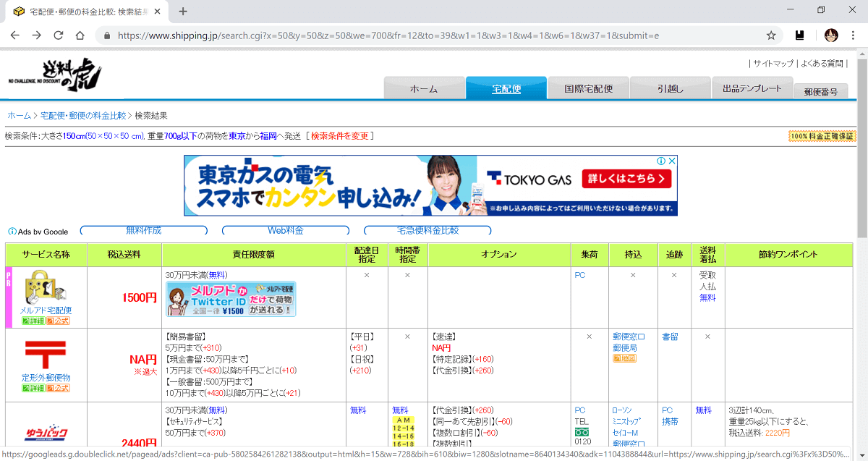This screenshot has width=868, height=461.
Task: Go to the 出品テンプレート tab
Action: [x=752, y=88]
